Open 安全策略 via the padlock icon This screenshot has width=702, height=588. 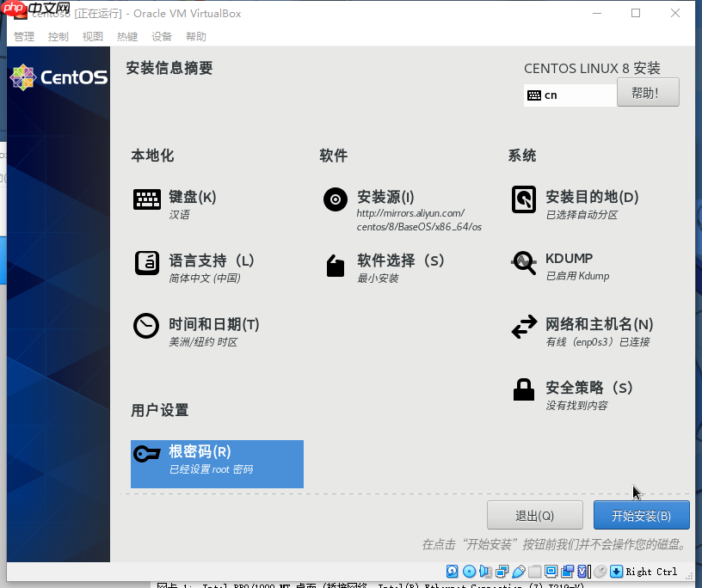pyautogui.click(x=524, y=390)
